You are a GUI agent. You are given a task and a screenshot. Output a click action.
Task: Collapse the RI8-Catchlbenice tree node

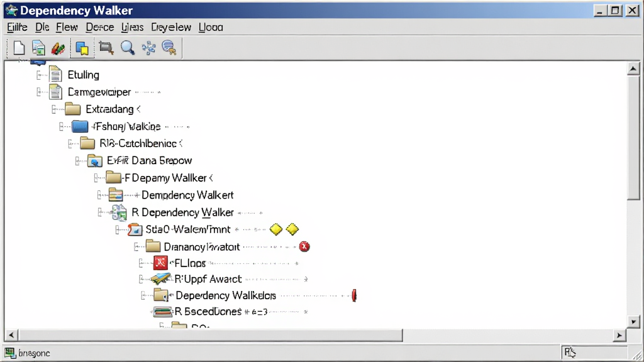[70, 143]
